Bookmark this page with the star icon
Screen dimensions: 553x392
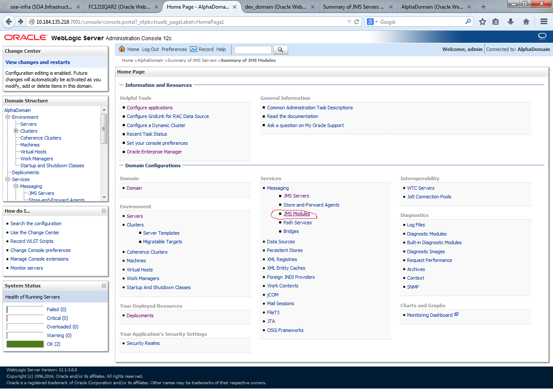click(x=483, y=22)
